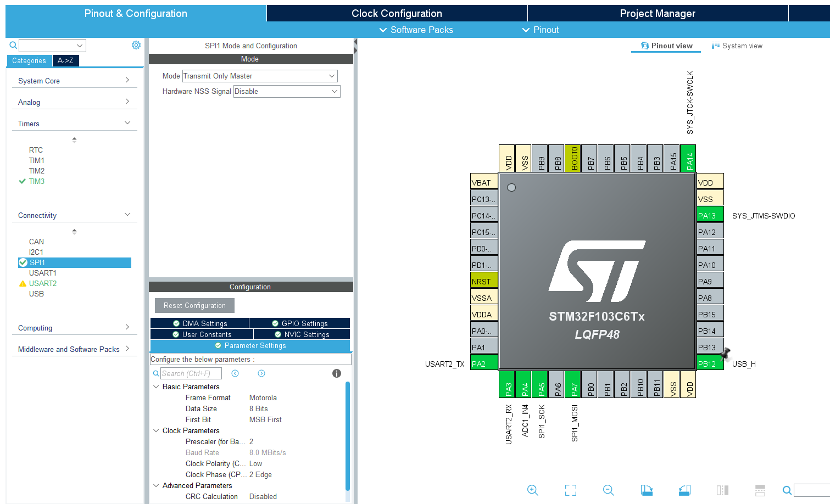Sort the Connectivity list with arrow icon
This screenshot has height=504, width=830.
74,231
